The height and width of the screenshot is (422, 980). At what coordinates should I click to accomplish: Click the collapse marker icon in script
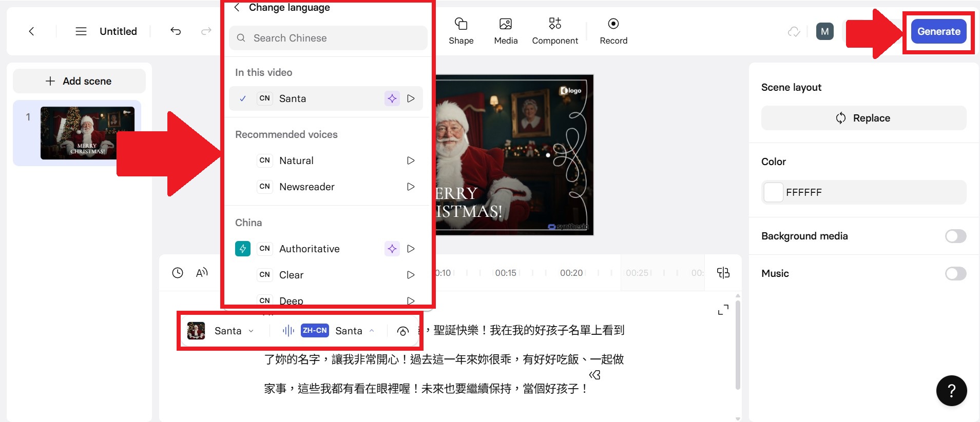(595, 375)
